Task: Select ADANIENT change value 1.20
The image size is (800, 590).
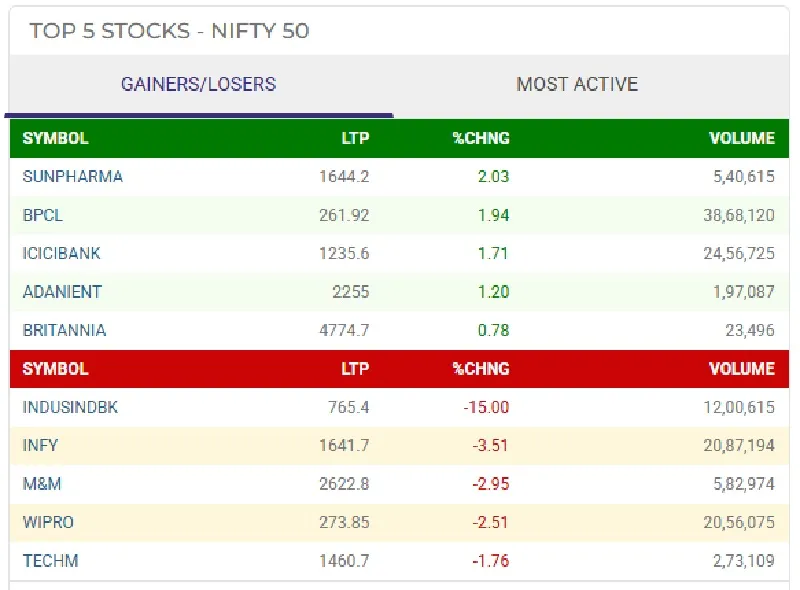Action: click(x=493, y=292)
